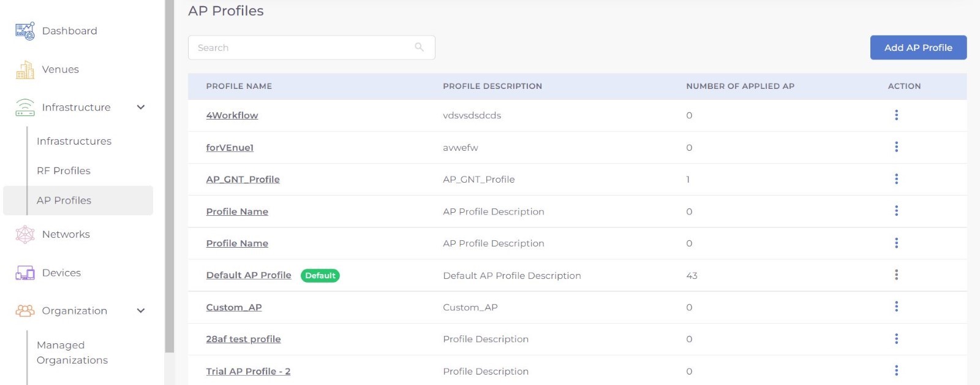This screenshot has height=385, width=980.
Task: Go to Infrastructures submenu item
Action: tap(74, 142)
